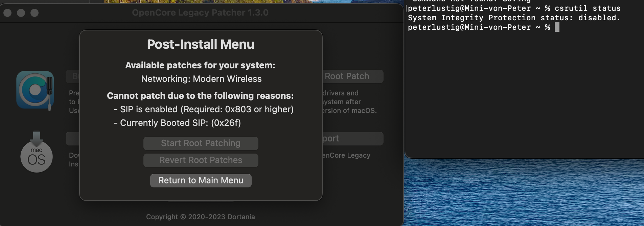This screenshot has height=226, width=644.
Task: Click the green zoom window button
Action: 34,13
